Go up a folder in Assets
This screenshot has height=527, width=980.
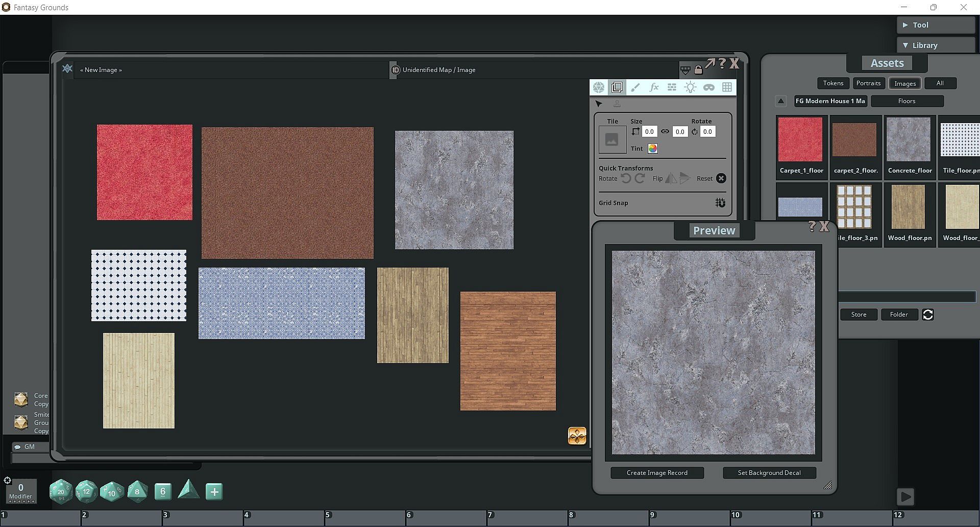point(780,101)
